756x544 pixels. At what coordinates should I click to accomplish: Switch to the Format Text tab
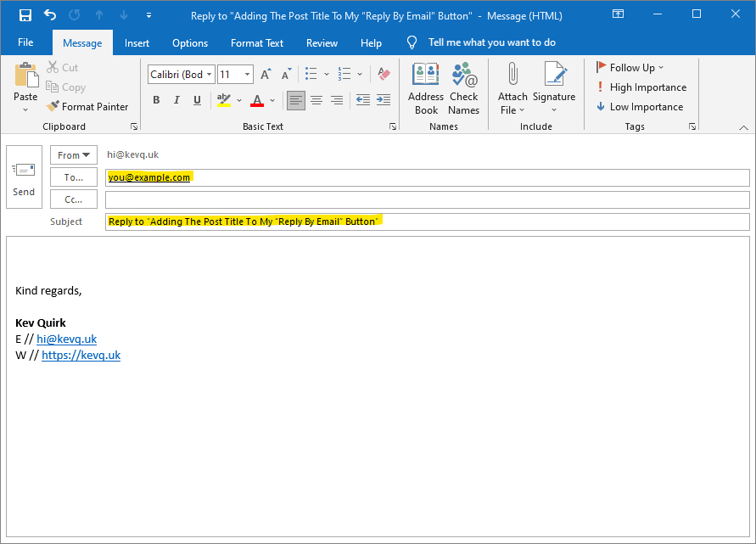pos(256,42)
